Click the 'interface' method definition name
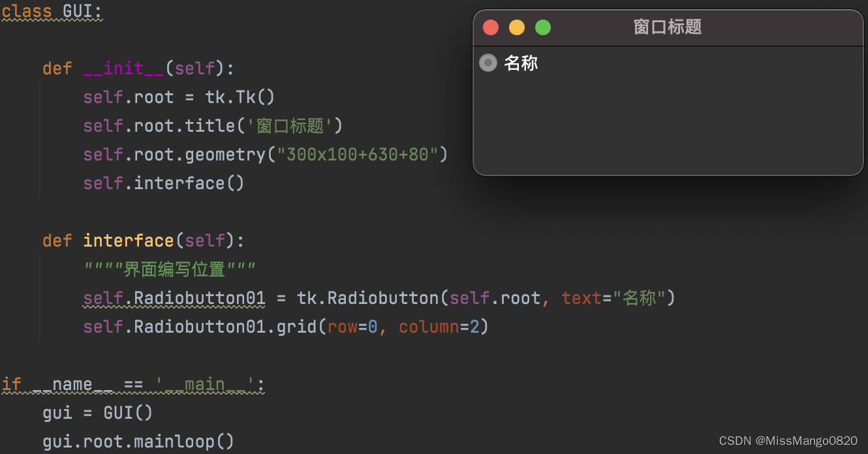The width and height of the screenshot is (868, 454). [129, 241]
